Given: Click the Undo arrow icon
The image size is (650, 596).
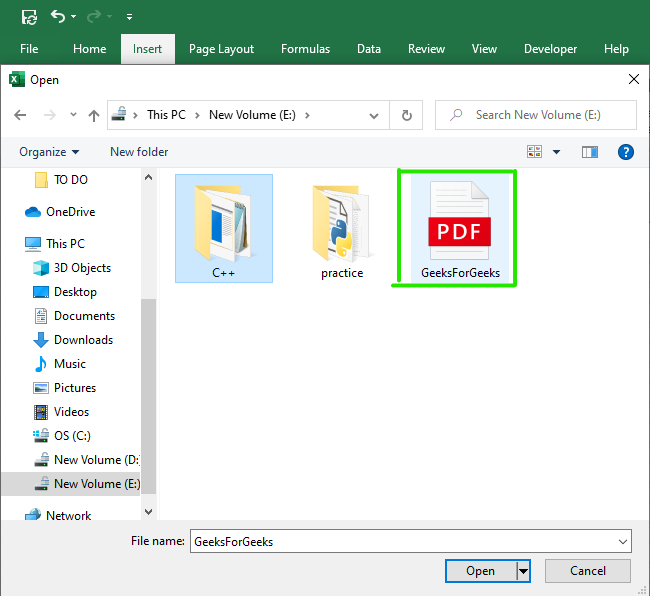Looking at the screenshot, I should (x=58, y=17).
